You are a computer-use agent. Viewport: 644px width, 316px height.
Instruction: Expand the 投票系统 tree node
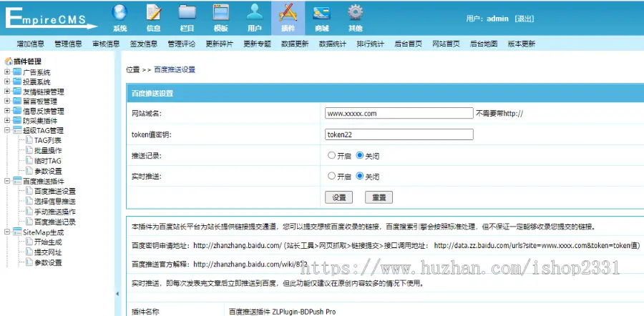[x=7, y=82]
